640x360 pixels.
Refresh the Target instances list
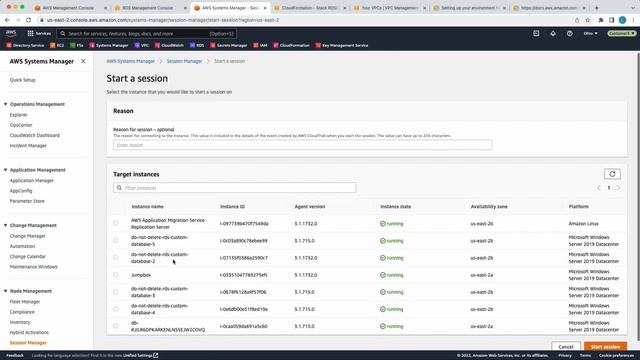coord(612,174)
